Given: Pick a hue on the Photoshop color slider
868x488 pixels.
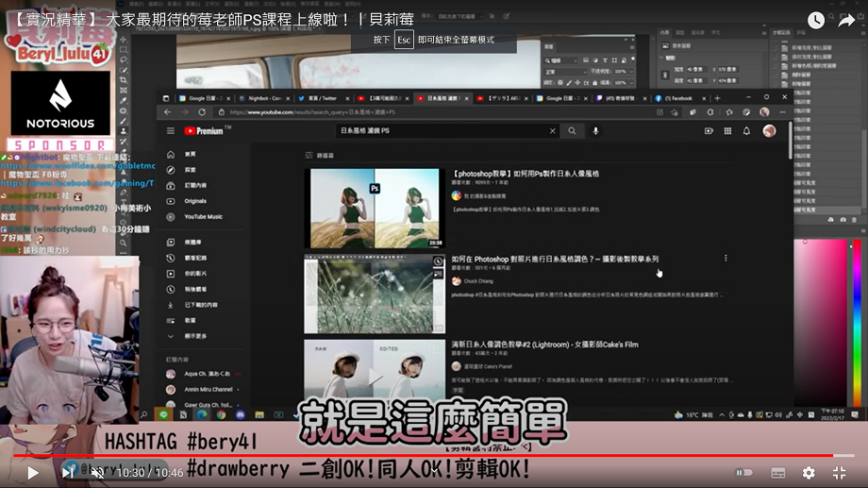Looking at the screenshot, I should (x=857, y=323).
